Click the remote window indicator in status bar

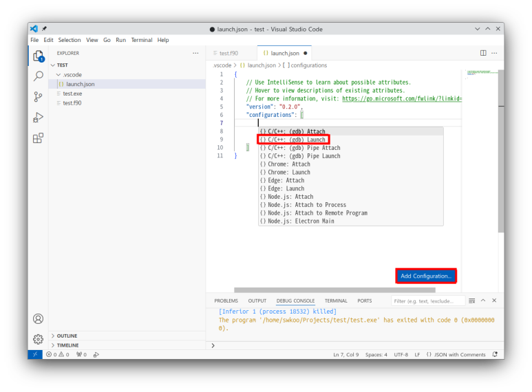coord(35,354)
